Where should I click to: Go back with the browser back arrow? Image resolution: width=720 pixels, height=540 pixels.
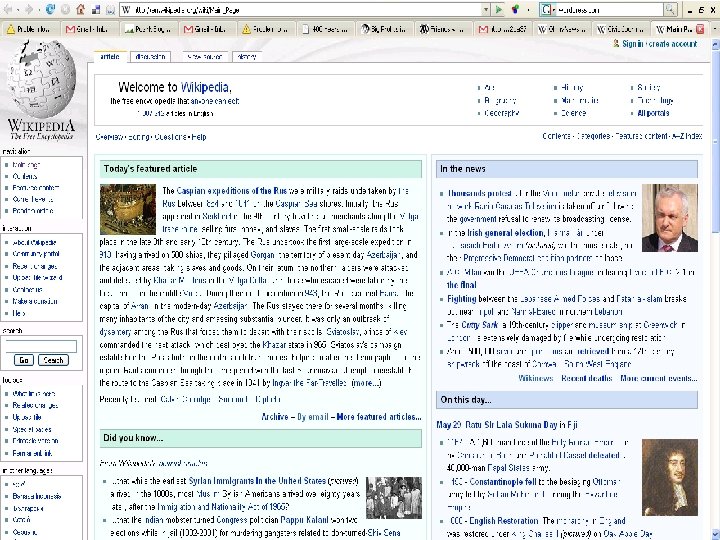[9, 9]
